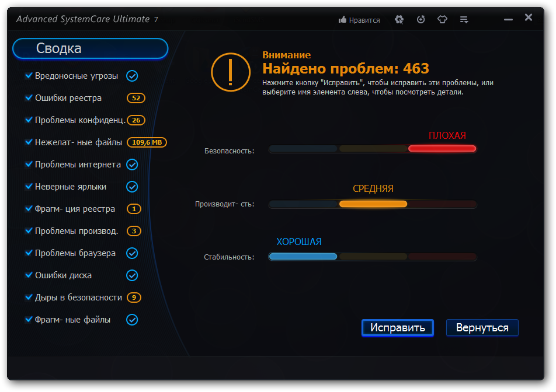Click the check status icon for Ошибки диска
The height and width of the screenshot is (392, 556).
132,275
